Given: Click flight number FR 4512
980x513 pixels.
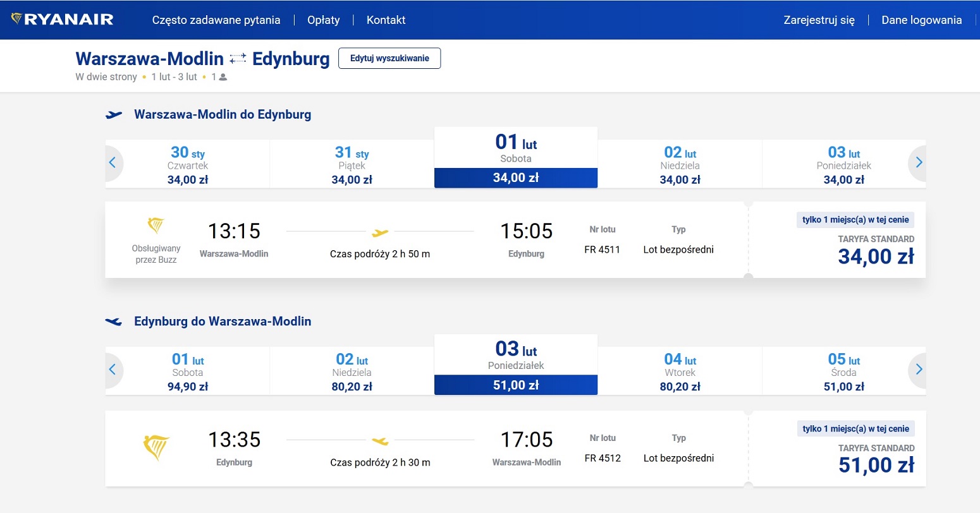Looking at the screenshot, I should pyautogui.click(x=603, y=458).
